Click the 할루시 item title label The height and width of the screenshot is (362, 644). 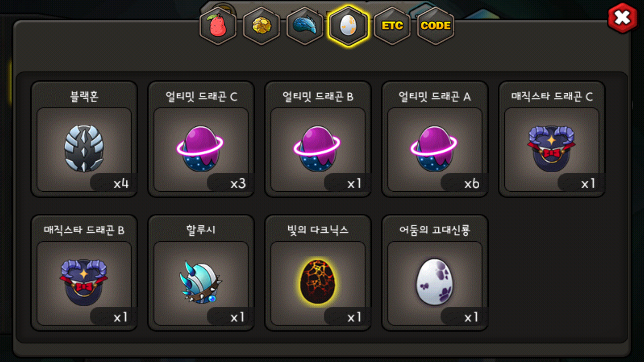click(201, 230)
